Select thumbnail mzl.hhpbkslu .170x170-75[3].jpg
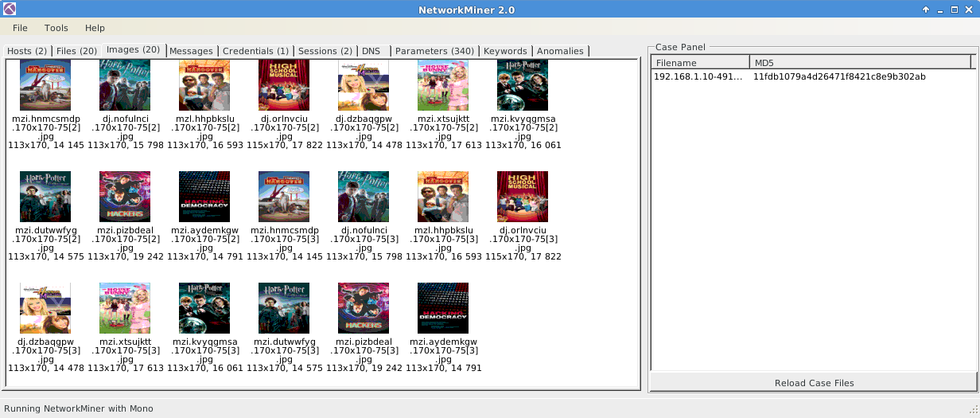This screenshot has width=980, height=418. [x=443, y=197]
